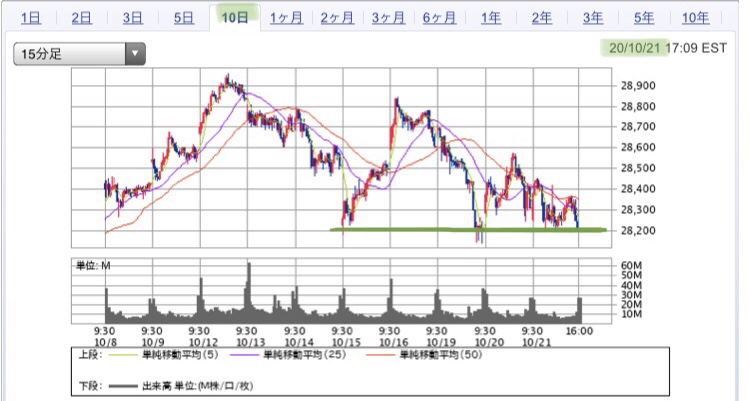Open the 3年 chart range
Viewport: 749px width, 401px height.
coord(593,18)
